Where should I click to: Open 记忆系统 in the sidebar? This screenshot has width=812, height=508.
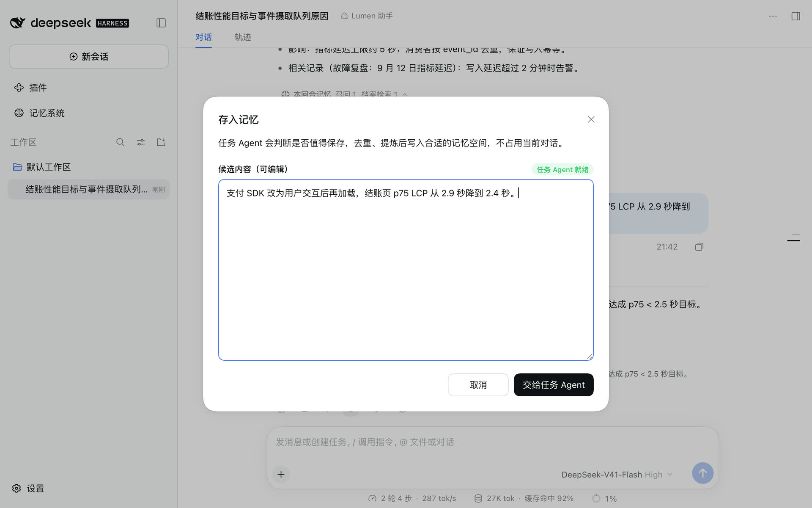click(x=39, y=113)
